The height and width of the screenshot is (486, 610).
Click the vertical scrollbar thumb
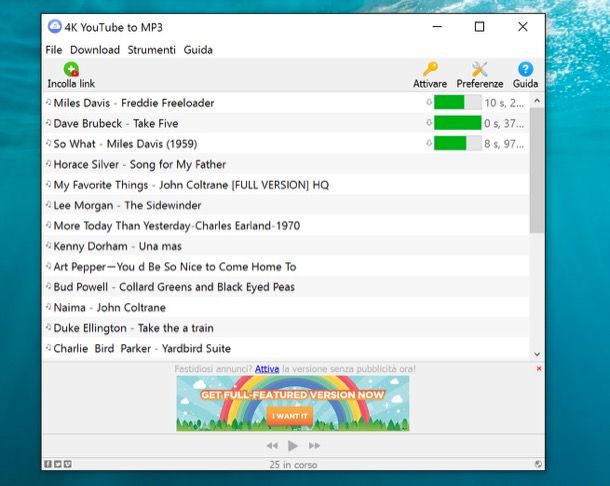coord(537,170)
